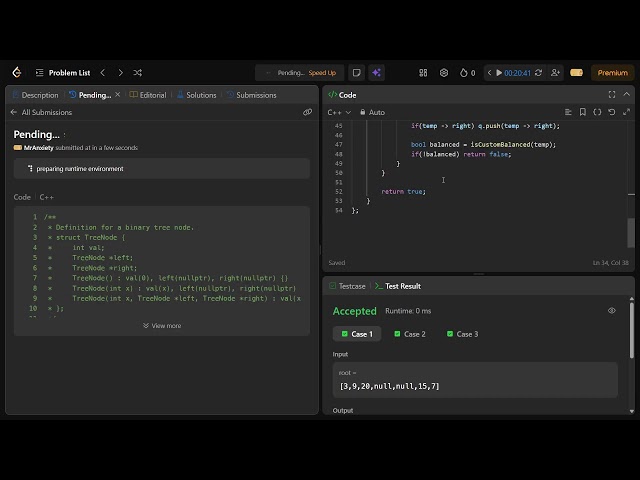This screenshot has height=480, width=640.
Task: Go to the next problem arrow
Action: (x=120, y=73)
